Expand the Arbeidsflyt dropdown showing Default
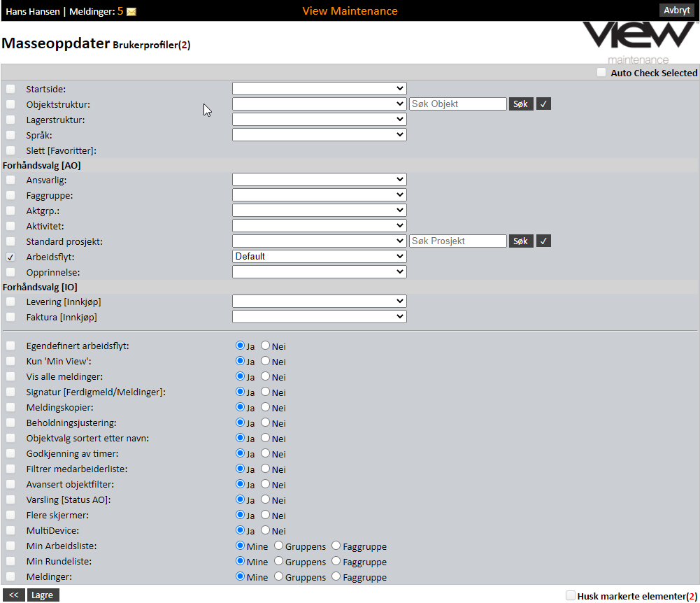 (319, 257)
